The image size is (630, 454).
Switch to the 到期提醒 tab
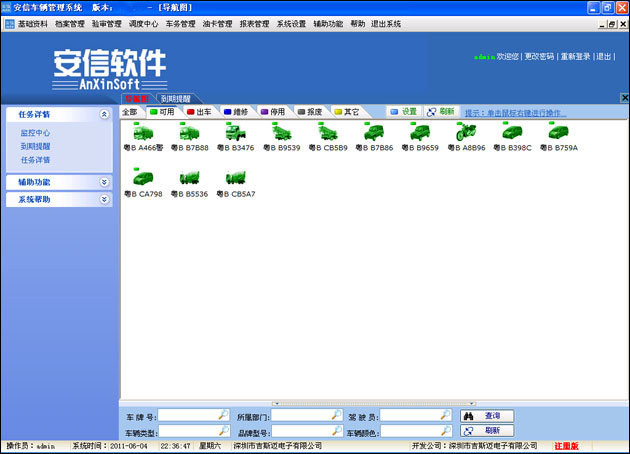click(176, 99)
